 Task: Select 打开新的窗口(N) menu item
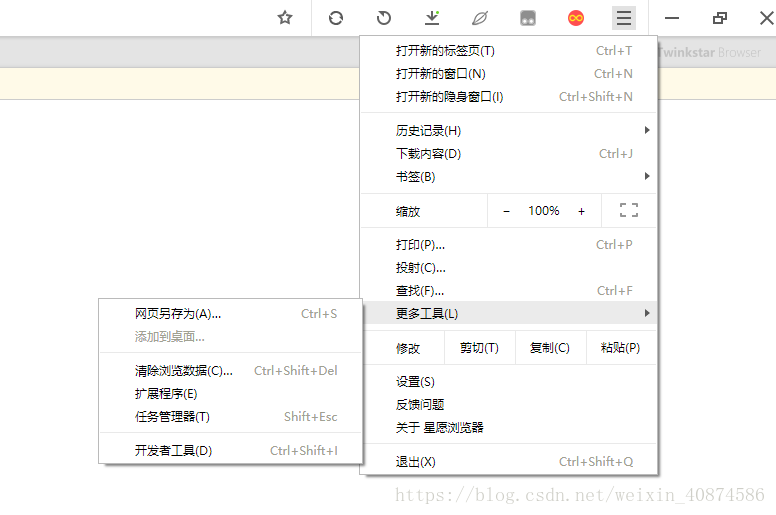click(x=508, y=74)
